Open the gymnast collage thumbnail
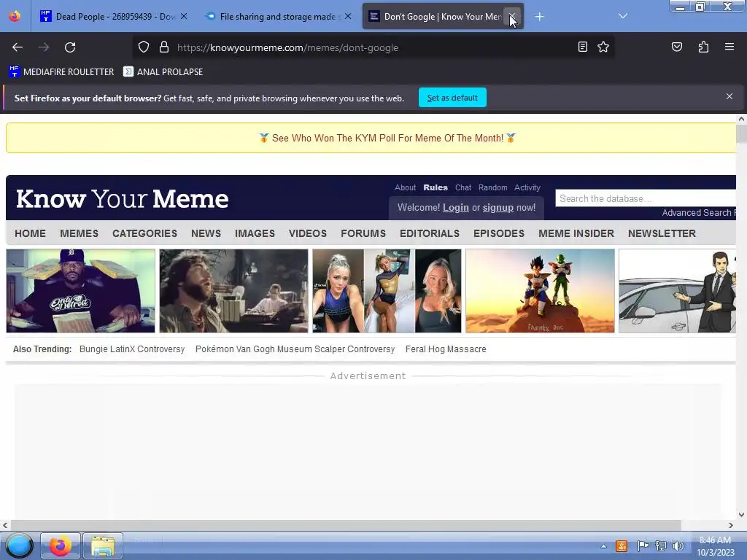Viewport: 747px width, 560px height. (x=387, y=291)
